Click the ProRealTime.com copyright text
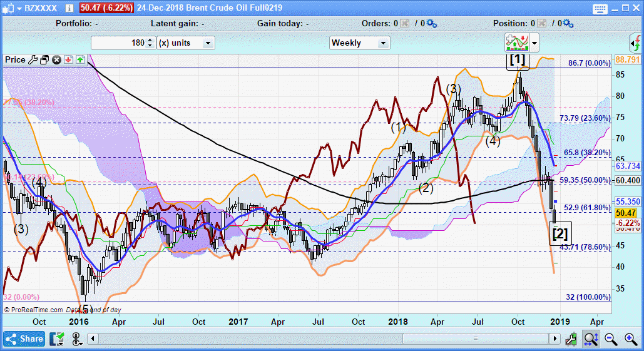The image size is (644, 351). [x=34, y=310]
